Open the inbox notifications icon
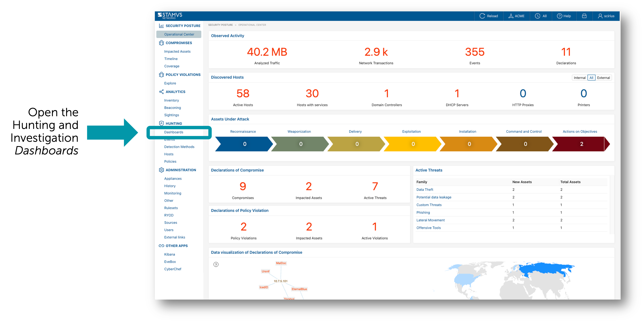This screenshot has height=323, width=644. (584, 16)
